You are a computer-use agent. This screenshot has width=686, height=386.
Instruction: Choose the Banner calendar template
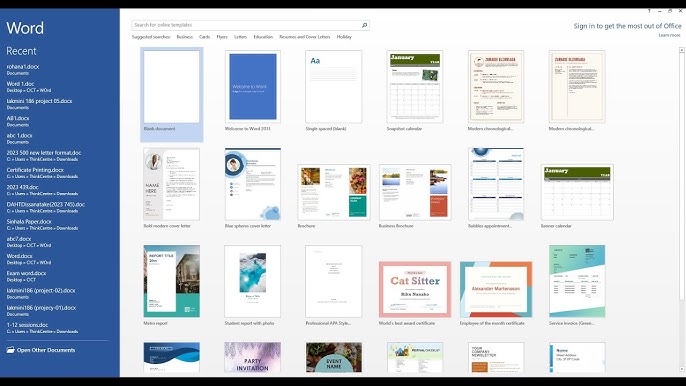(x=577, y=196)
